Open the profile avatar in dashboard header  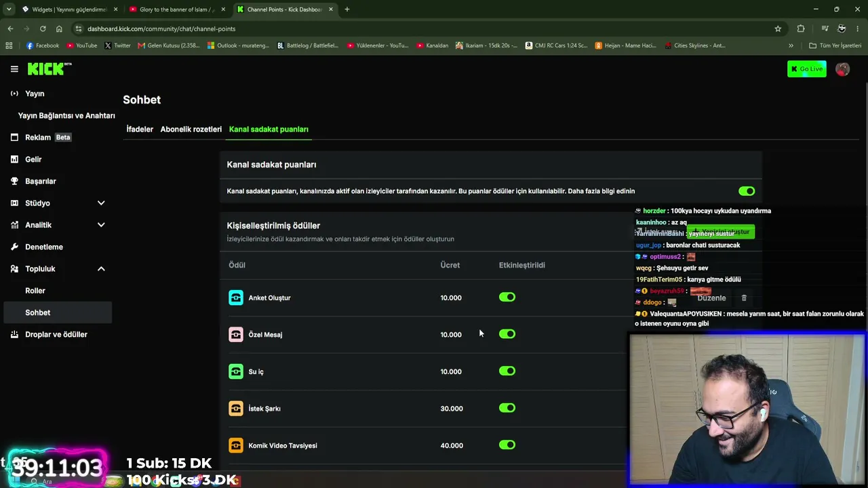click(842, 68)
